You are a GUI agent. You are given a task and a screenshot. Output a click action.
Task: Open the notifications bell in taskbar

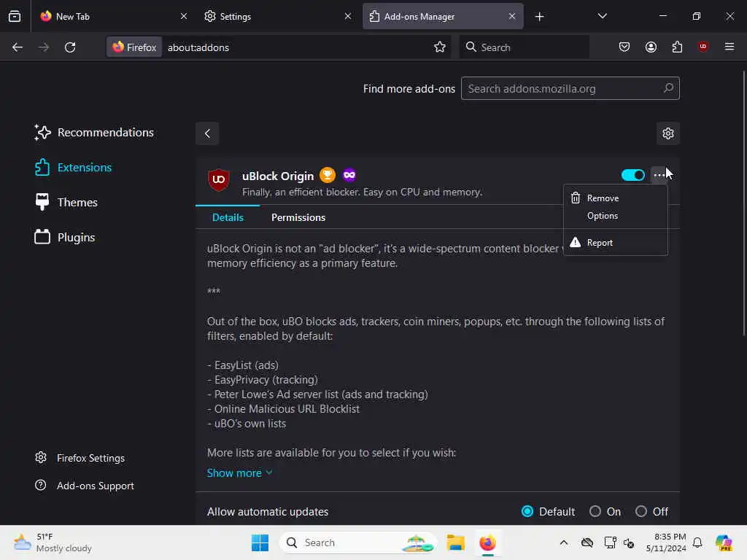click(697, 542)
